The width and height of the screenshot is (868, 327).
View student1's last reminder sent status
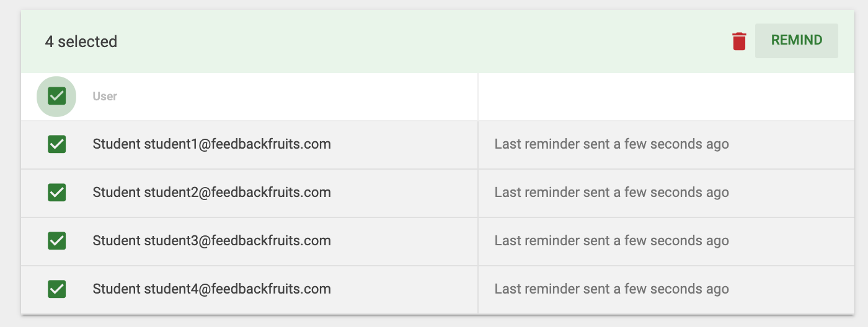(611, 144)
